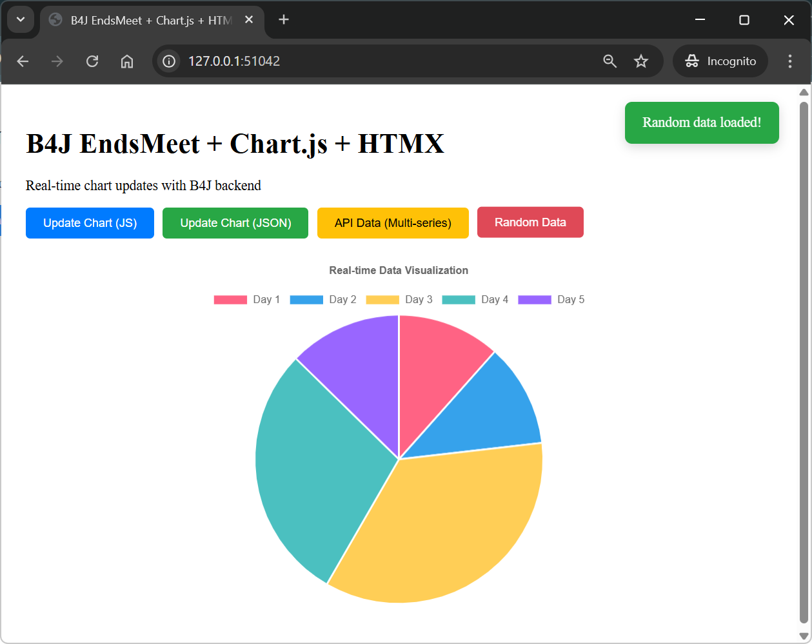Bookmark this page with the star
Screen dimensions: 812x644
pos(641,61)
